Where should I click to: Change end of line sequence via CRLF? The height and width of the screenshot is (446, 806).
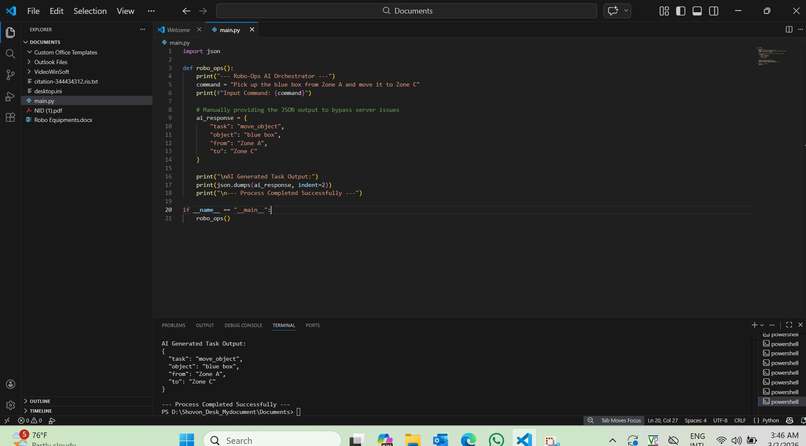(x=740, y=420)
